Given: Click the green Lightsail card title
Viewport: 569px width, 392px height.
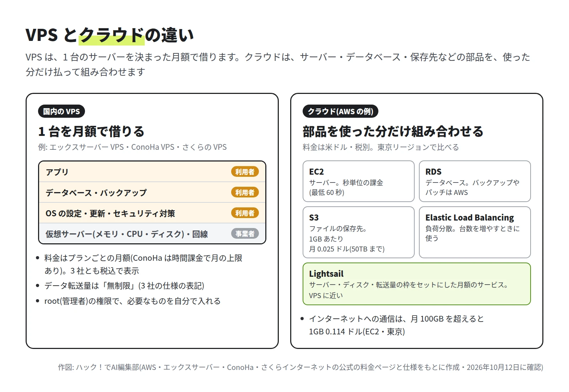Looking at the screenshot, I should pos(326,274).
